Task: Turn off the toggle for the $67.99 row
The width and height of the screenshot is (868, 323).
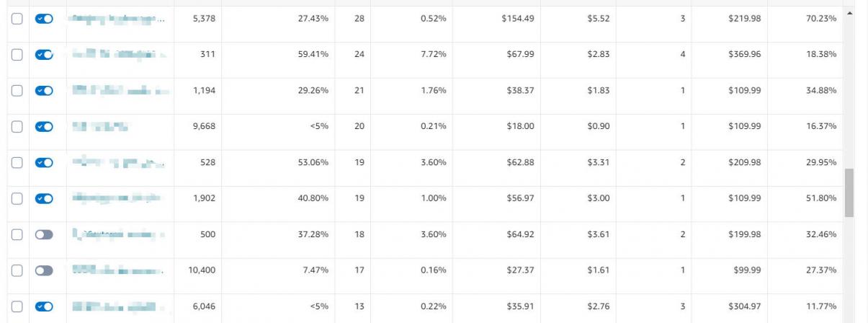Action: tap(44, 54)
